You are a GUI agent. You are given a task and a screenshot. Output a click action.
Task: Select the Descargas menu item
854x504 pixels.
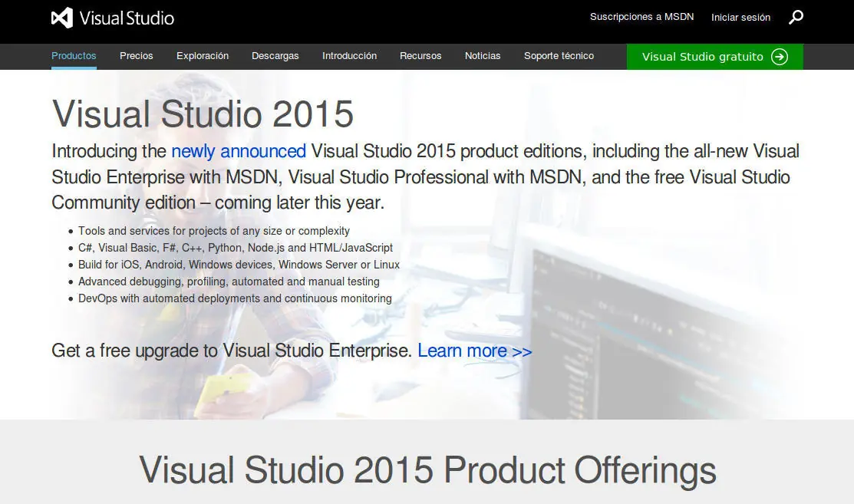[275, 55]
